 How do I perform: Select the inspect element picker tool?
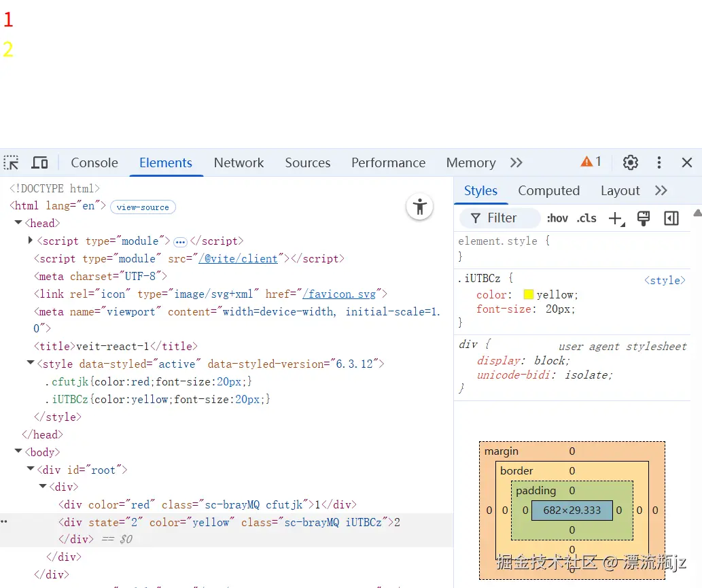(x=11, y=162)
